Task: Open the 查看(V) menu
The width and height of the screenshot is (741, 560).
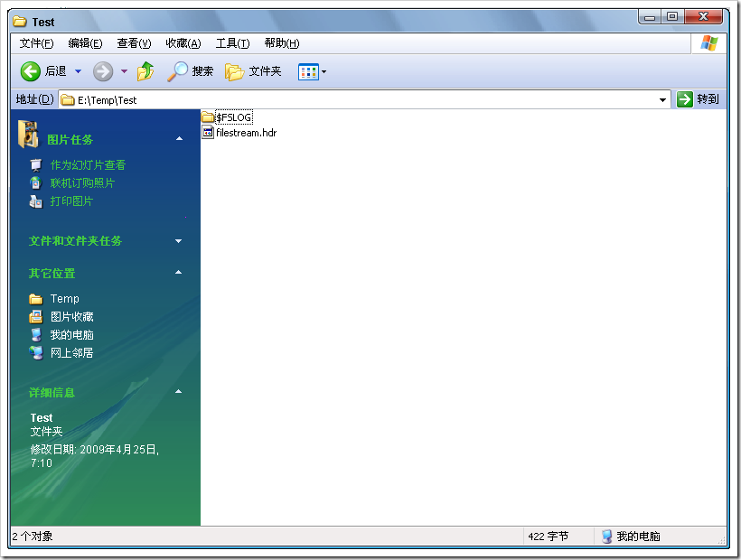Action: (x=134, y=43)
